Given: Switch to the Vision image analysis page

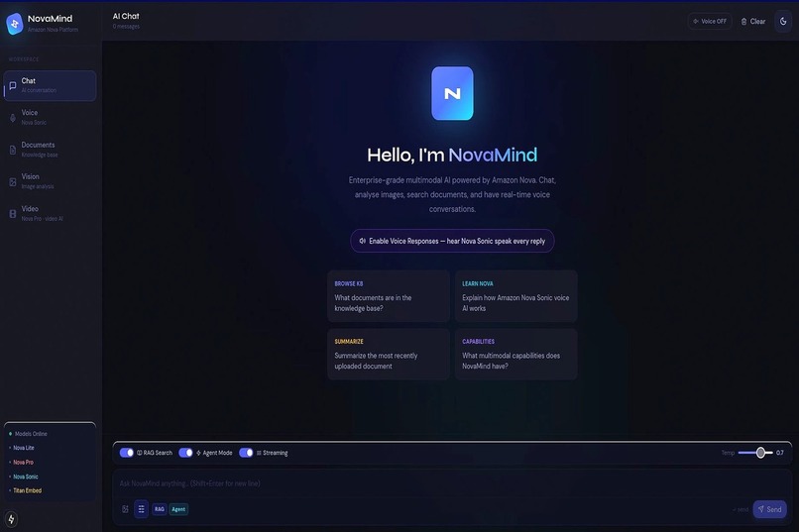Looking at the screenshot, I should [50, 181].
